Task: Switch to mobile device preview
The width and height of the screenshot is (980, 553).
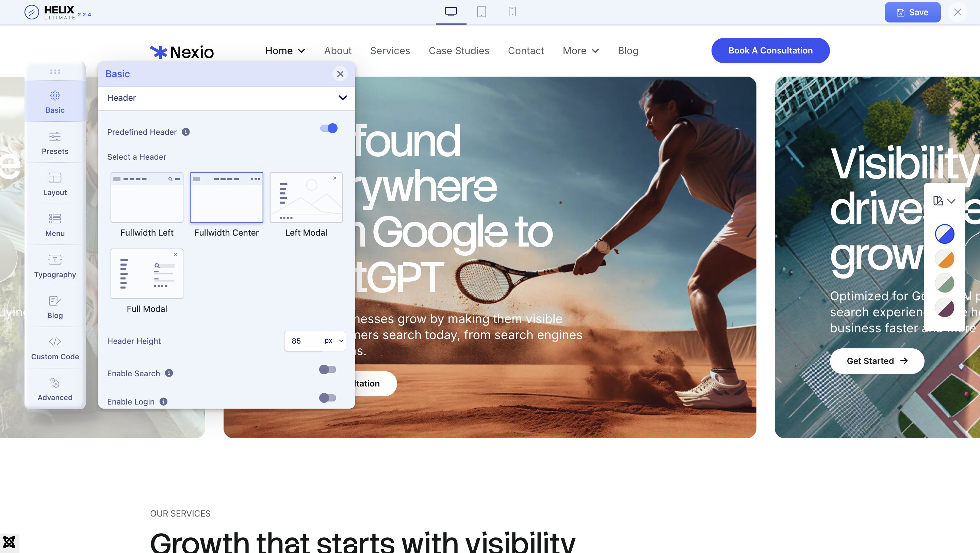Action: pos(512,12)
